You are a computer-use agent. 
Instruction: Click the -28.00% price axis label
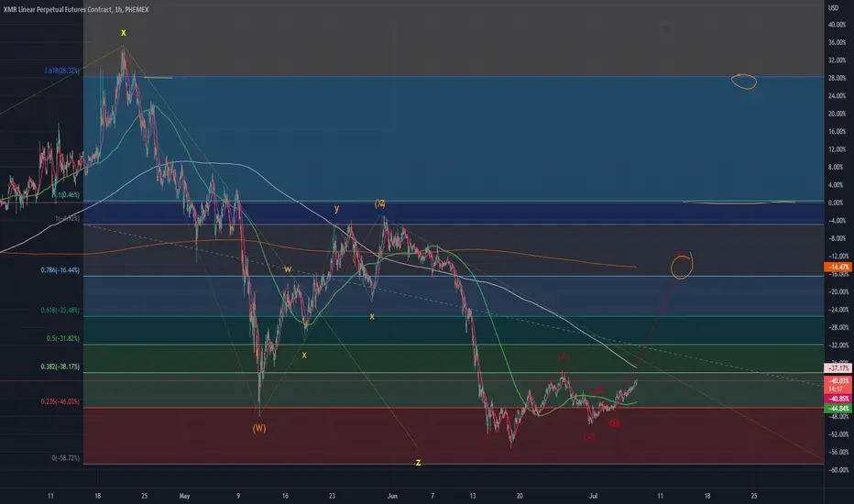(838, 327)
